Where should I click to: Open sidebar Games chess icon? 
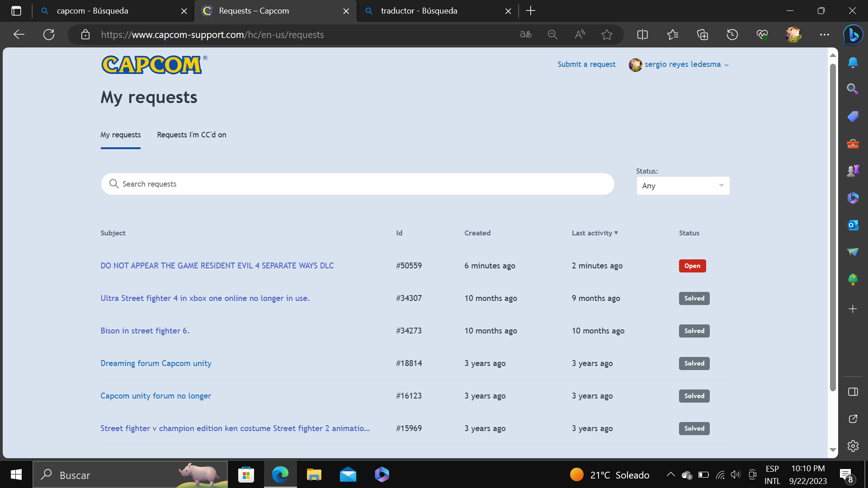click(x=853, y=171)
